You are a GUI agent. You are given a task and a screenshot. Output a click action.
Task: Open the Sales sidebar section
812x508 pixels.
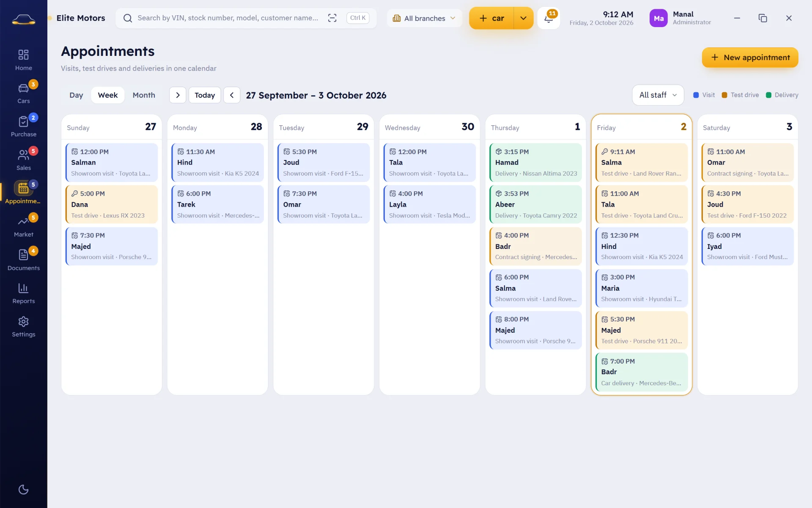tap(23, 160)
